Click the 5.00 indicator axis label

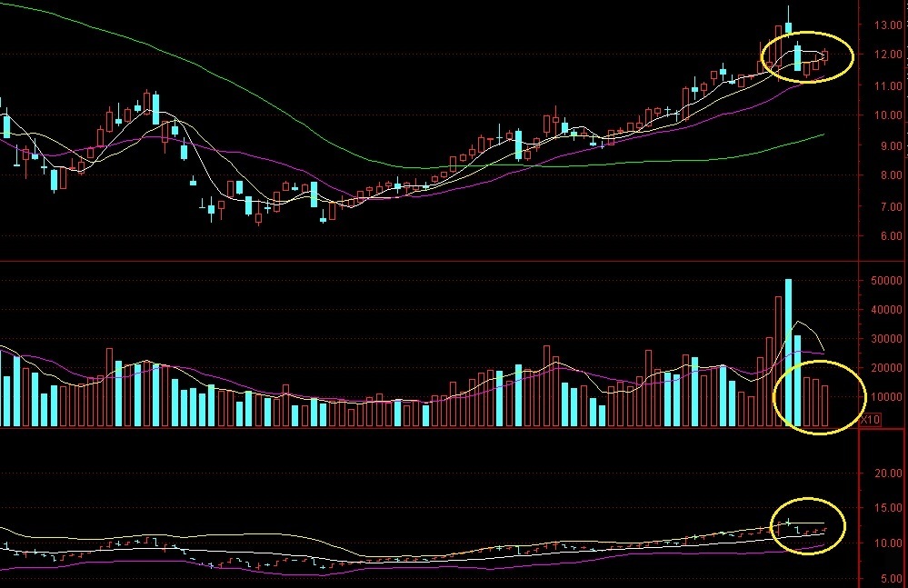point(891,579)
